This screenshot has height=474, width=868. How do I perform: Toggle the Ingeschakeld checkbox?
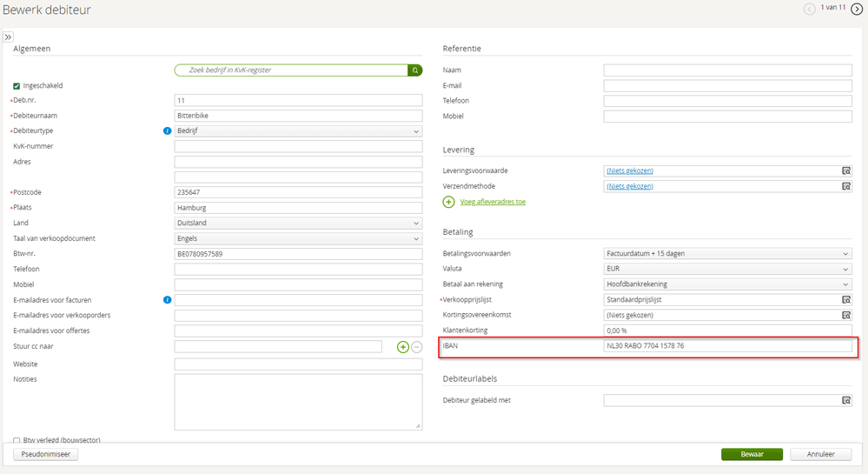pyautogui.click(x=17, y=86)
